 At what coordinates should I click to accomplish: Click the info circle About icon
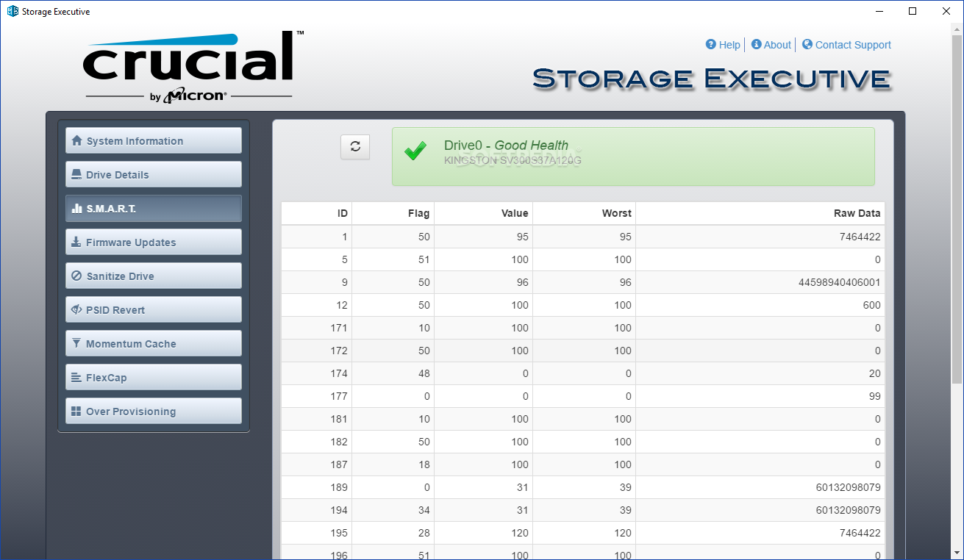(756, 45)
